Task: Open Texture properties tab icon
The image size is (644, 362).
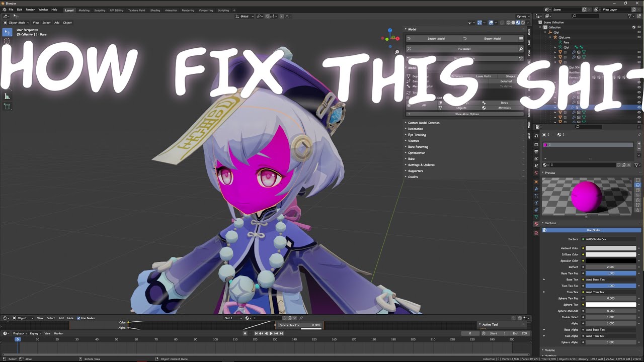Action: [x=536, y=232]
